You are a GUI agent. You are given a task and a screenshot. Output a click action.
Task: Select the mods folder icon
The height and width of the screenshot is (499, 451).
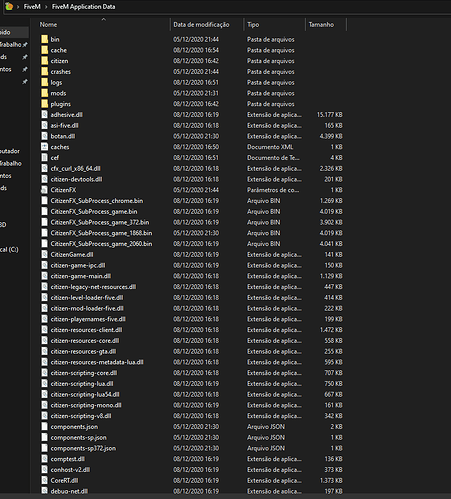click(x=45, y=93)
